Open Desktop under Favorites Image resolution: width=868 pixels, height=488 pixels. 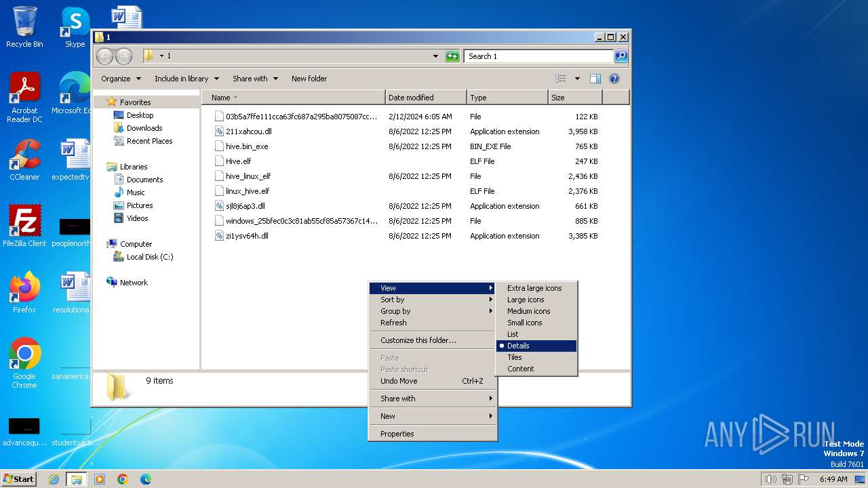click(x=140, y=115)
